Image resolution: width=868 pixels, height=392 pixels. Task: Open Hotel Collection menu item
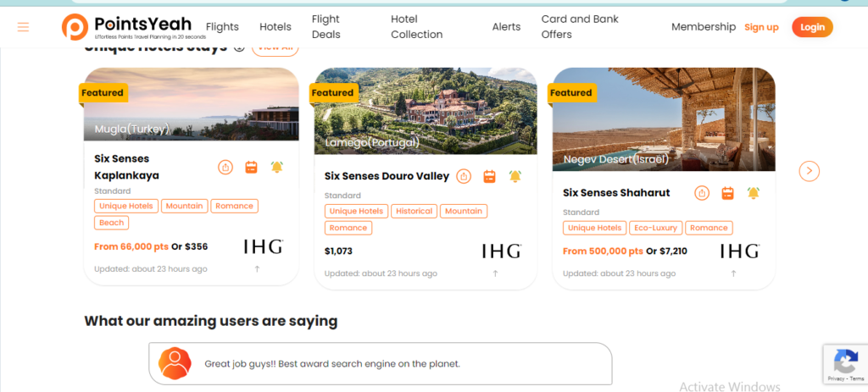(x=417, y=26)
